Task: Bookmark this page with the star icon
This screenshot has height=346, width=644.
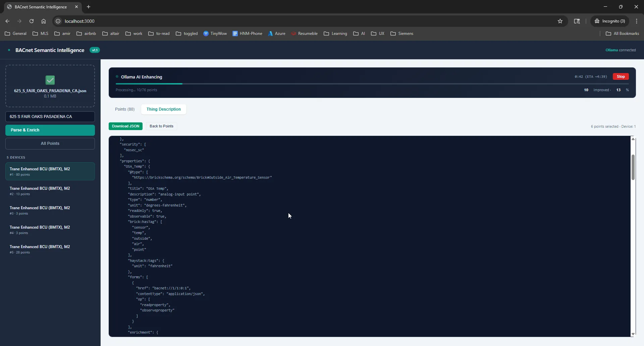Action: click(x=560, y=21)
